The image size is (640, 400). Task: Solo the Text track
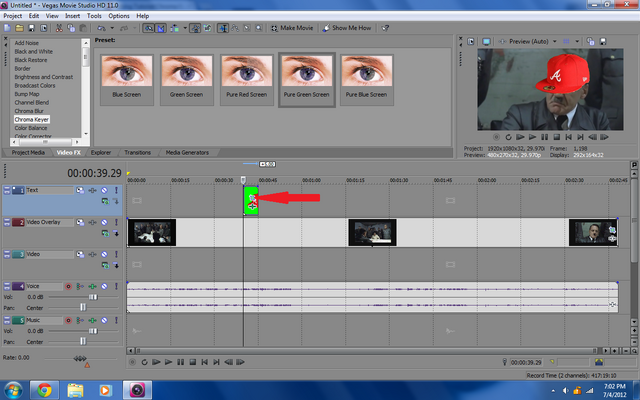[x=116, y=190]
